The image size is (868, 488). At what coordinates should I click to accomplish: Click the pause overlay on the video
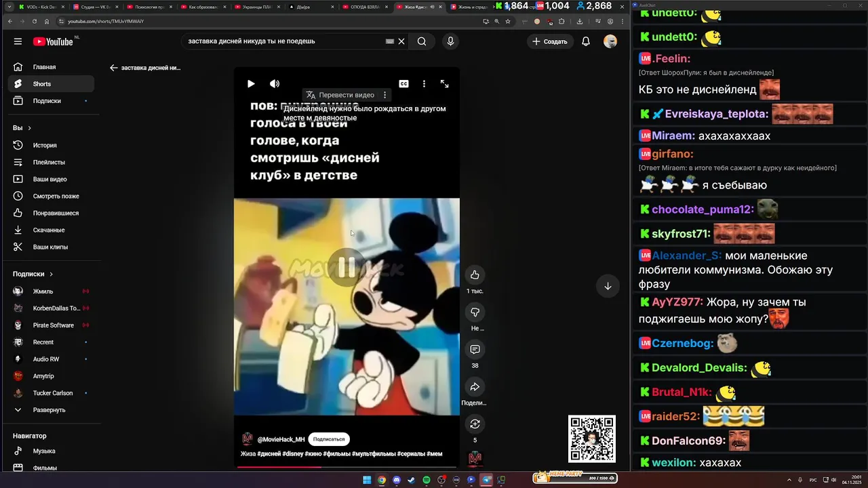point(347,267)
